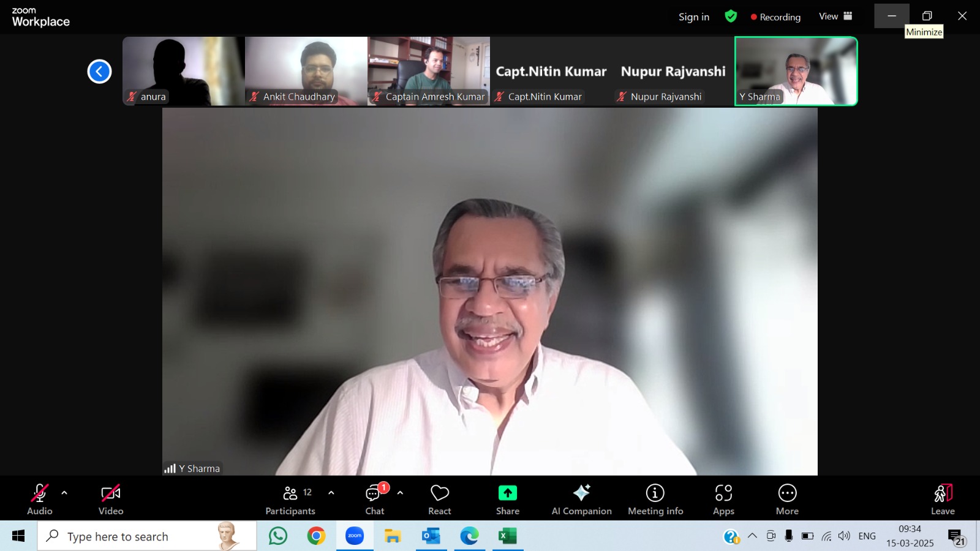Open the More options menu
This screenshot has height=551, width=980.
(787, 499)
